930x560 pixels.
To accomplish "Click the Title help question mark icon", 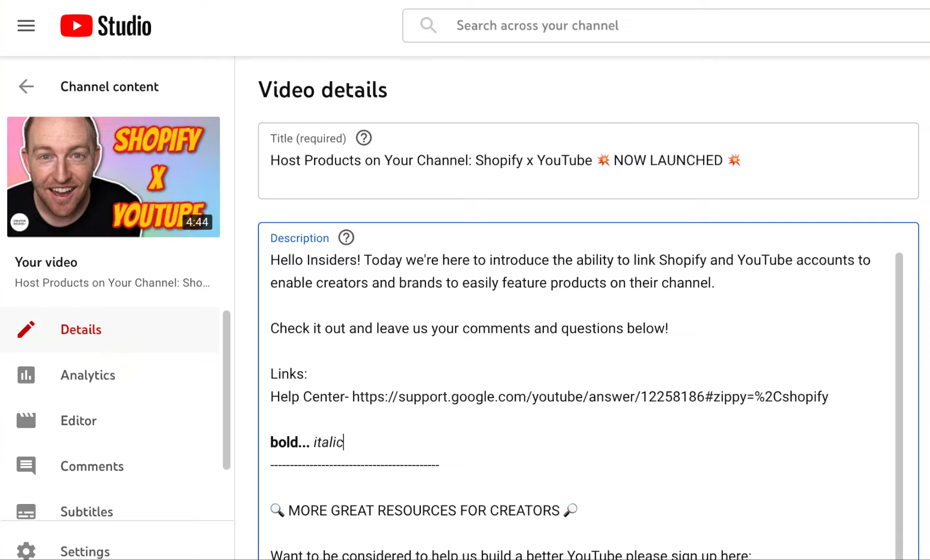I will [364, 138].
